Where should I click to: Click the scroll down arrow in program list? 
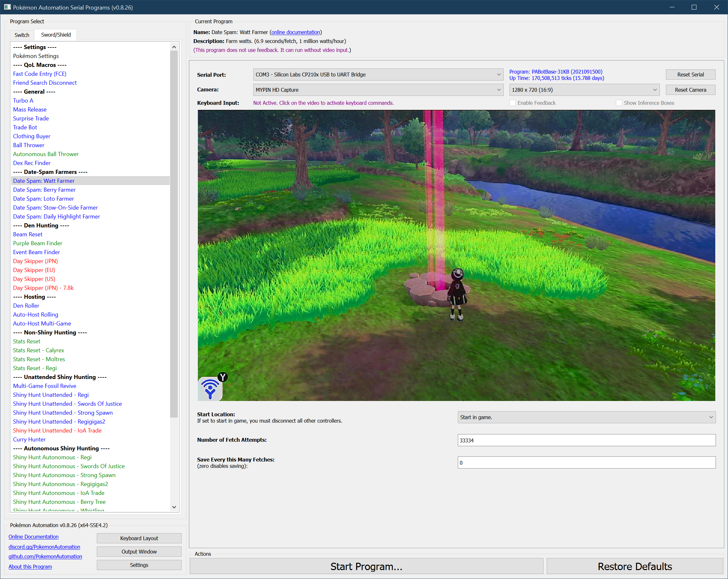click(174, 507)
